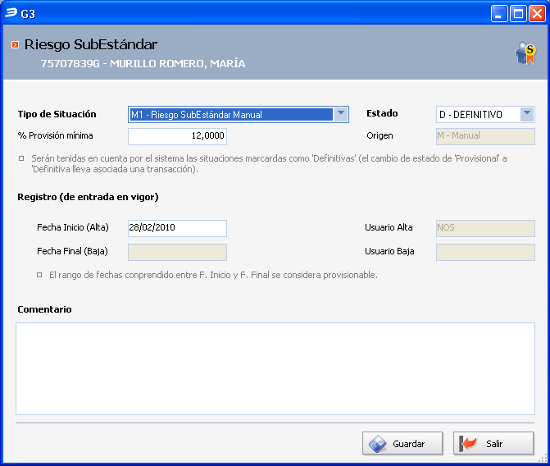Expand the Estado dropdown arrow
Image resolution: width=550 pixels, height=466 pixels.
tap(527, 114)
